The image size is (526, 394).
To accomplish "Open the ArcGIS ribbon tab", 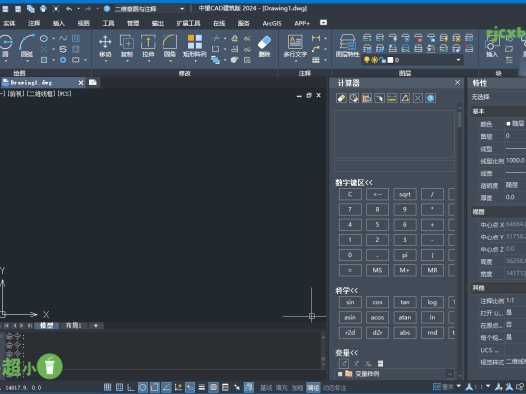I will click(x=272, y=23).
